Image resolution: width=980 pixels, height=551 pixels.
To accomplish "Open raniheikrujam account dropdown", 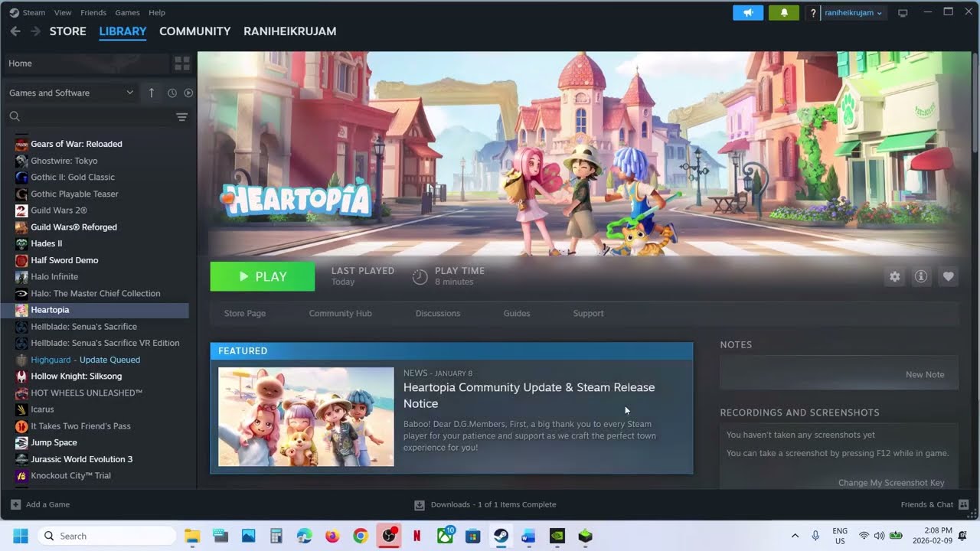I will pyautogui.click(x=853, y=13).
